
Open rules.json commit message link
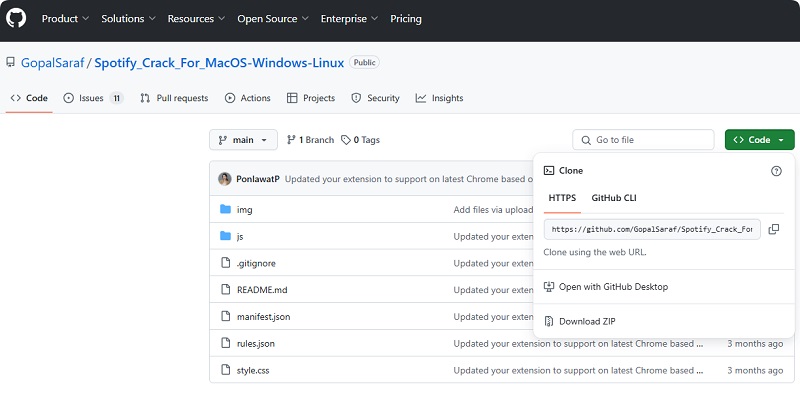click(579, 343)
